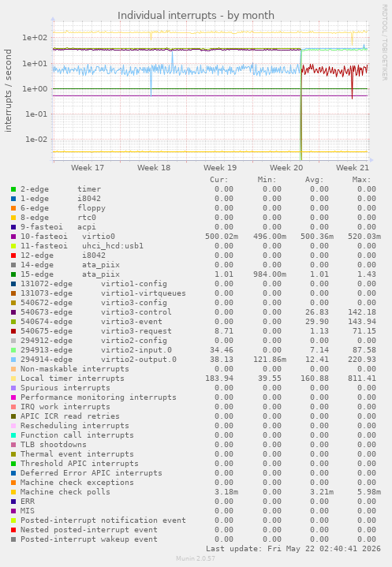Image resolution: width=392 pixels, height=567 pixels.
Task: Click the Avg: column header
Action: [314, 180]
